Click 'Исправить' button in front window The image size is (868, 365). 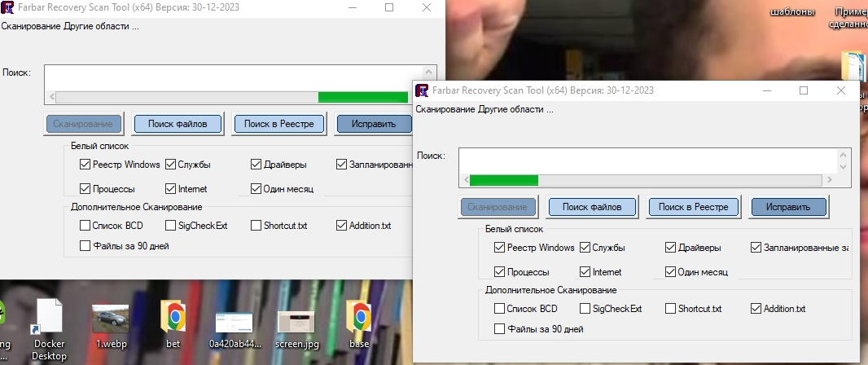click(x=788, y=207)
